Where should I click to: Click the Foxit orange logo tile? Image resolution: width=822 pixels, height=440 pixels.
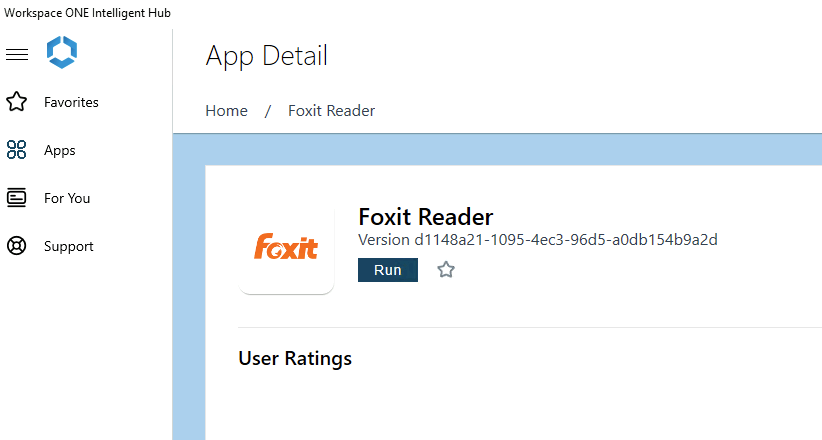pos(286,247)
